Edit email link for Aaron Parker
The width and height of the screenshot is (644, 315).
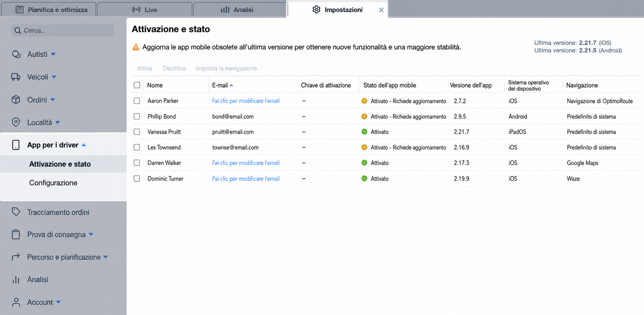(246, 101)
